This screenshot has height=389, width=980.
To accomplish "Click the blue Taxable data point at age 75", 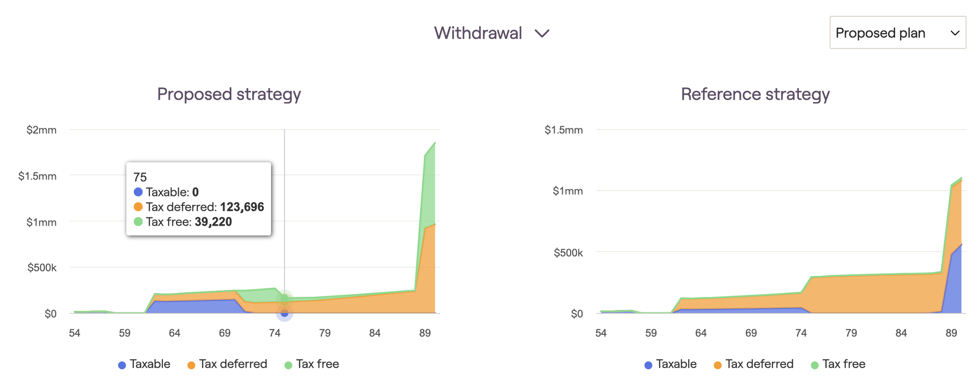I will (x=285, y=313).
